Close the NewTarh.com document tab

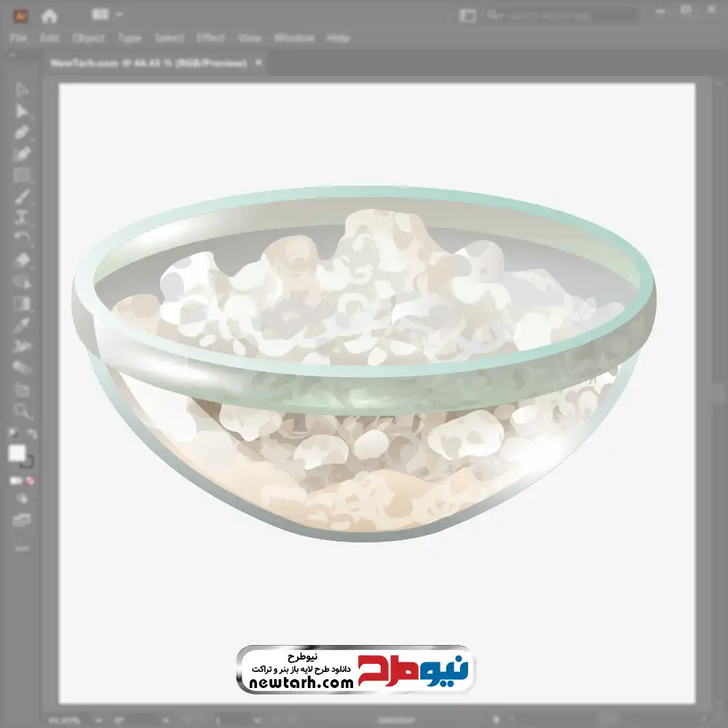click(257, 63)
